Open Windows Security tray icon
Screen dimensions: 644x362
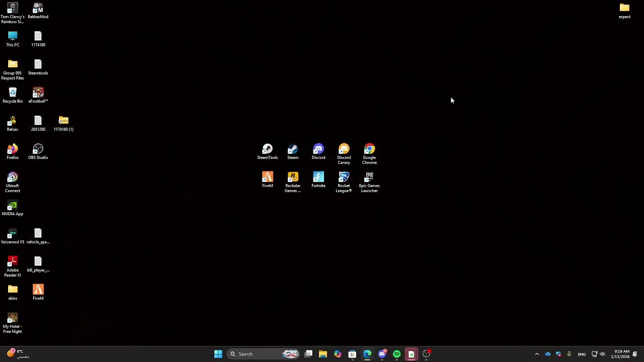[558, 354]
